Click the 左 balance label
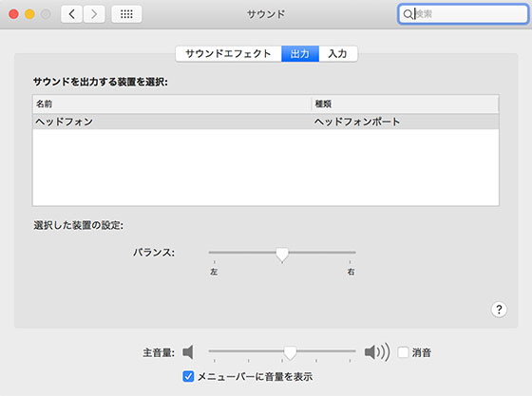Viewport: 532px width, 396px height. 214,272
